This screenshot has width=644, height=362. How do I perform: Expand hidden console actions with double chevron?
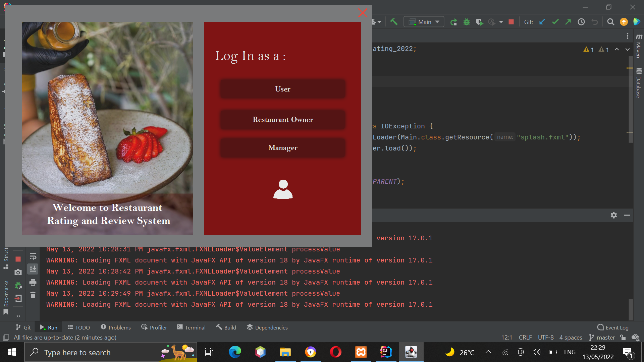[18, 316]
